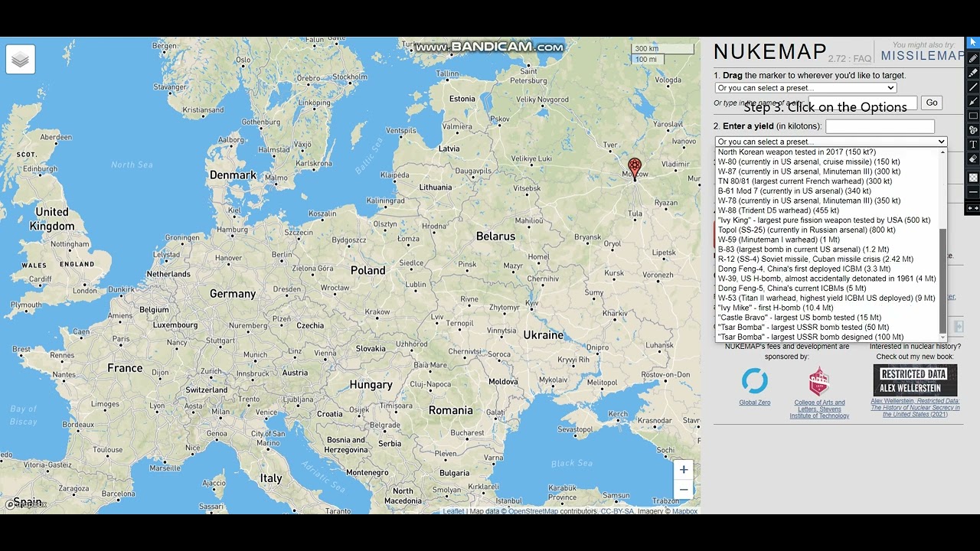This screenshot has height=551, width=980.
Task: Open the line thickness selector
Action: pyautogui.click(x=973, y=192)
